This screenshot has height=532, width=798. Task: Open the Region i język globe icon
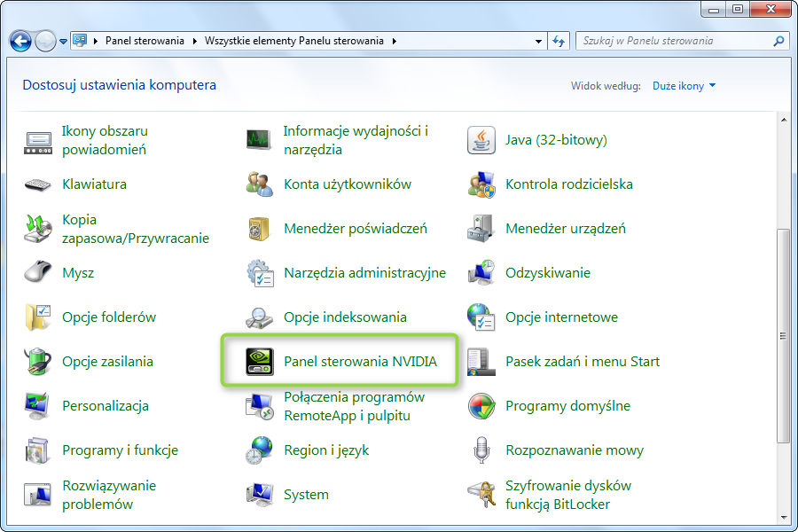[x=259, y=450]
